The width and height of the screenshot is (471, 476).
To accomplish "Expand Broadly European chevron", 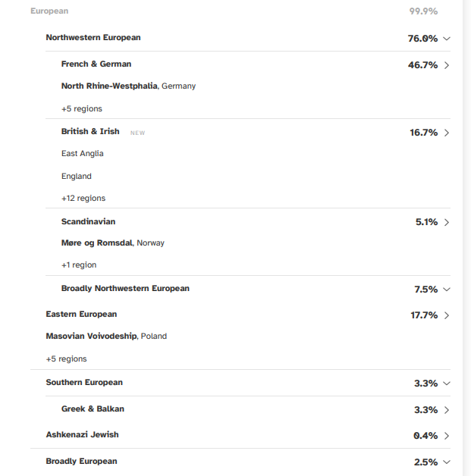I will [447, 462].
